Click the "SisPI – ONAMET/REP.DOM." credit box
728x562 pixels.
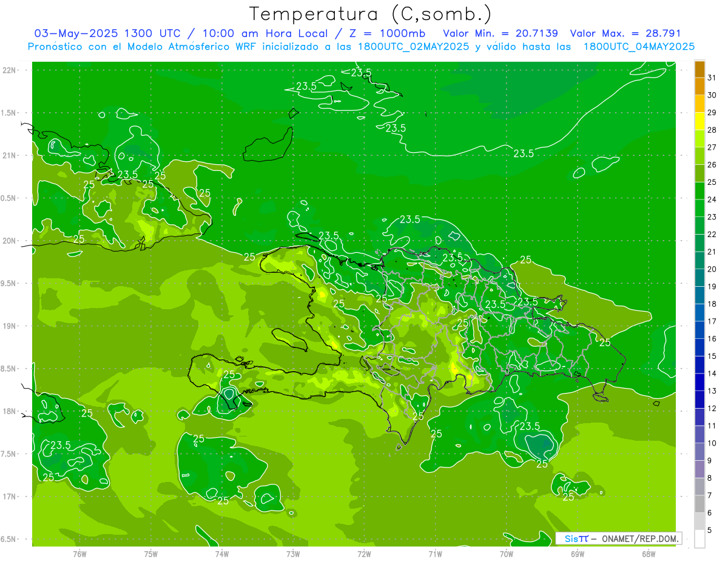tap(619, 538)
